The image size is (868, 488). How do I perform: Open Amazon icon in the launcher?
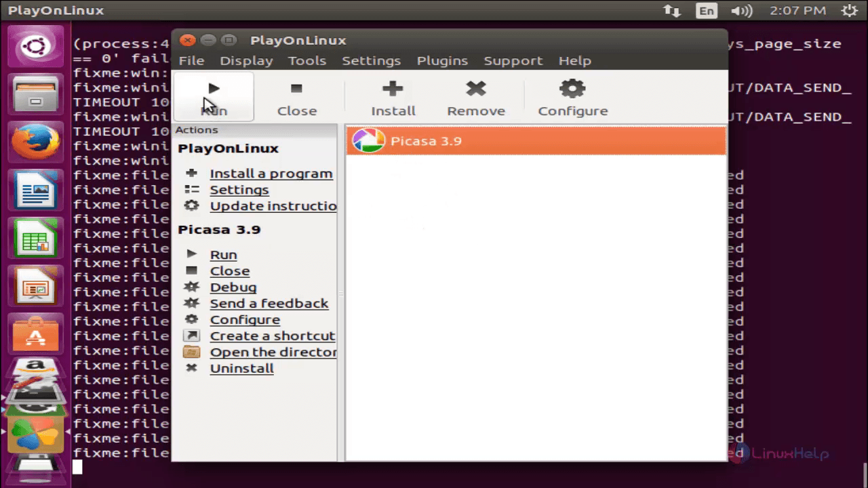tap(36, 369)
